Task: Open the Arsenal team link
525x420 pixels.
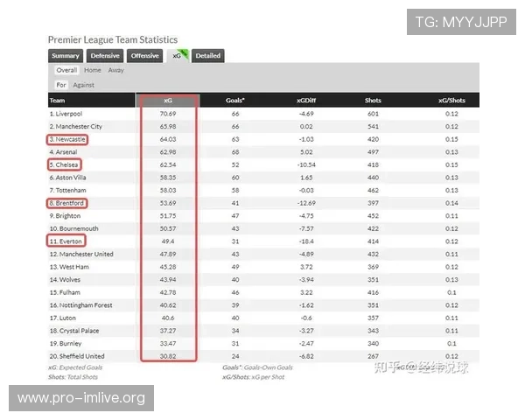Action: (x=63, y=152)
